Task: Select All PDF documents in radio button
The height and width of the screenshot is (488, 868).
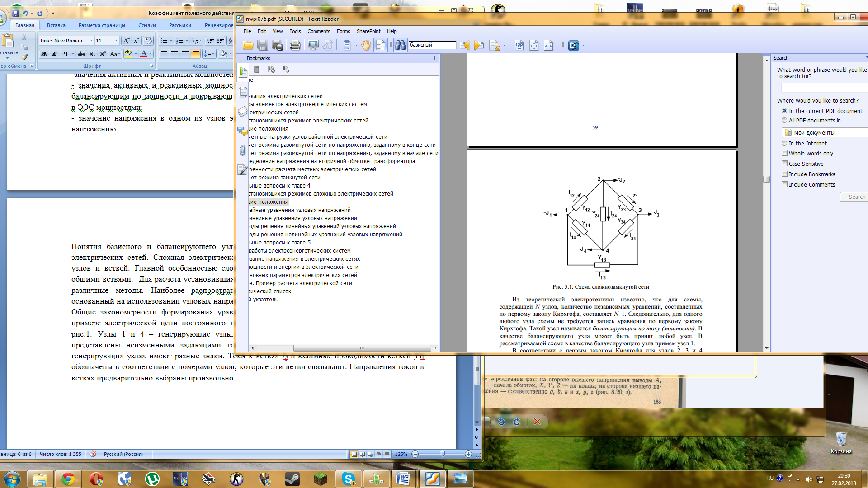Action: pyautogui.click(x=784, y=120)
